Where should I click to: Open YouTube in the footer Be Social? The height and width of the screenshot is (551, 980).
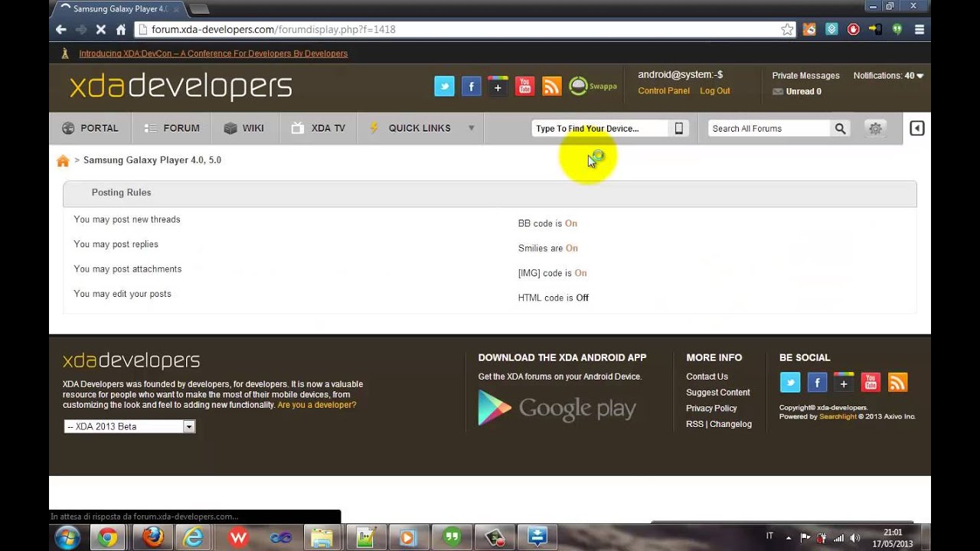coord(871,382)
